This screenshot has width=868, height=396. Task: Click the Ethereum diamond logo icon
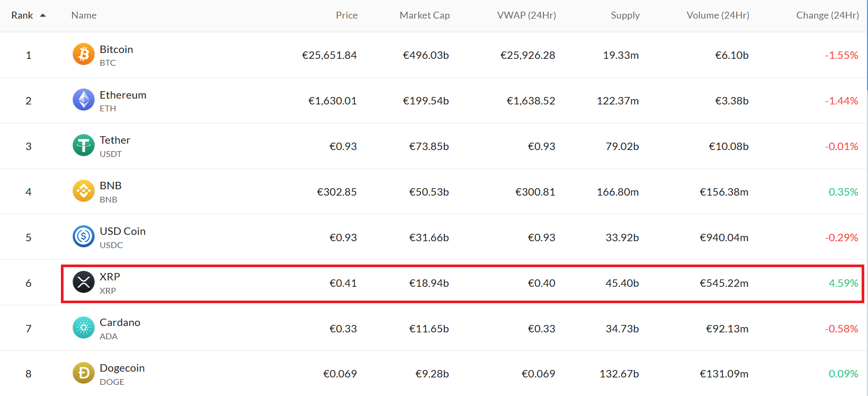(x=83, y=100)
